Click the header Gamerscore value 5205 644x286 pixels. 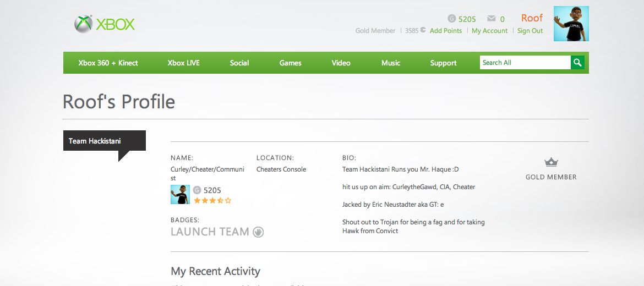[467, 19]
